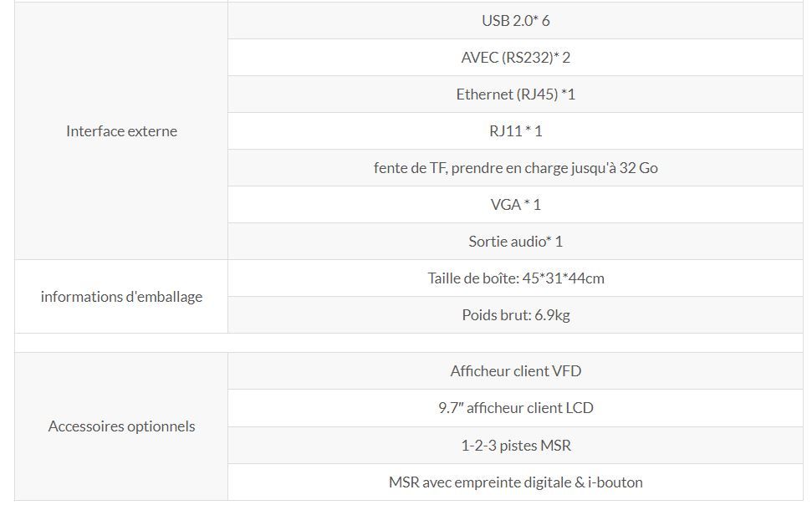Click the 9.7" afficheur client LCD entry
Image resolution: width=812 pixels, height=505 pixels.
click(515, 408)
